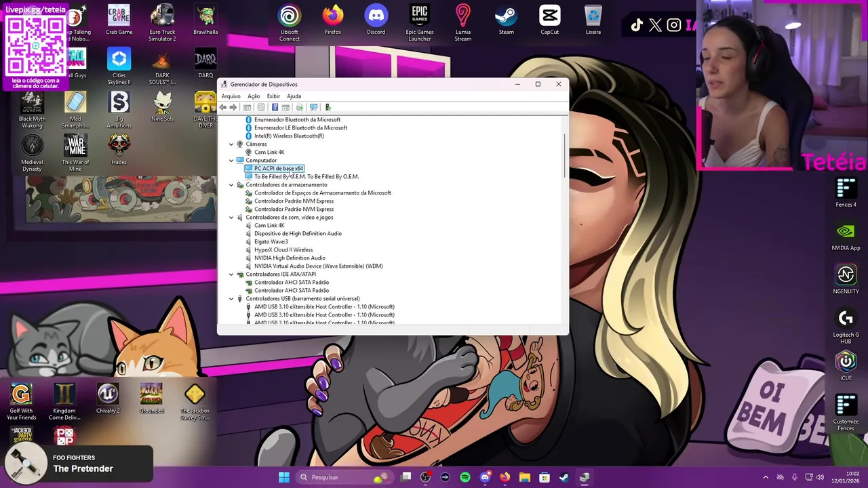Open the Ação menu

[254, 96]
